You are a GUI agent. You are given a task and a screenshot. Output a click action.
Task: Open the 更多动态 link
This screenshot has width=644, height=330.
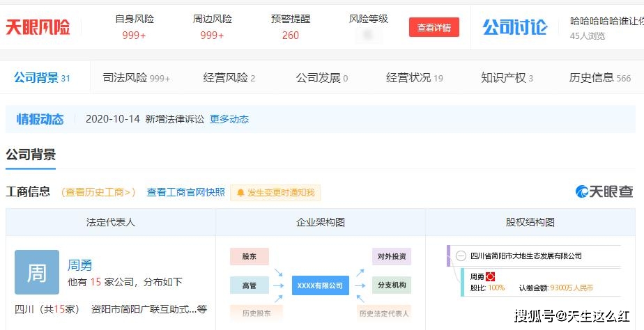point(229,119)
